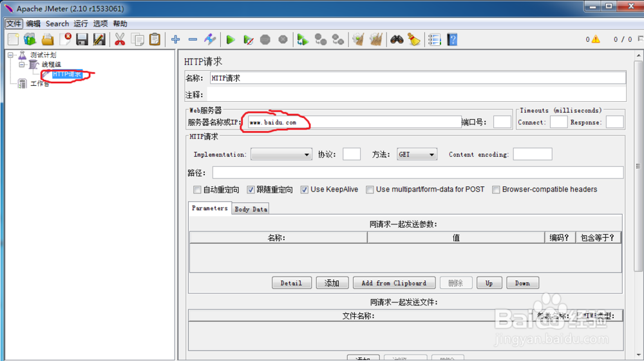Screen dimensions: 644x361
Task: Click the Save As icon
Action: [99, 39]
